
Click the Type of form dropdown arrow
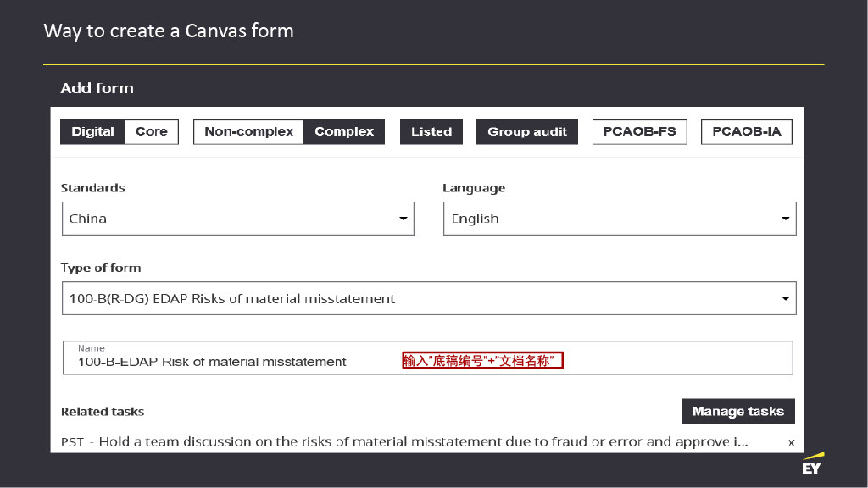(786, 298)
